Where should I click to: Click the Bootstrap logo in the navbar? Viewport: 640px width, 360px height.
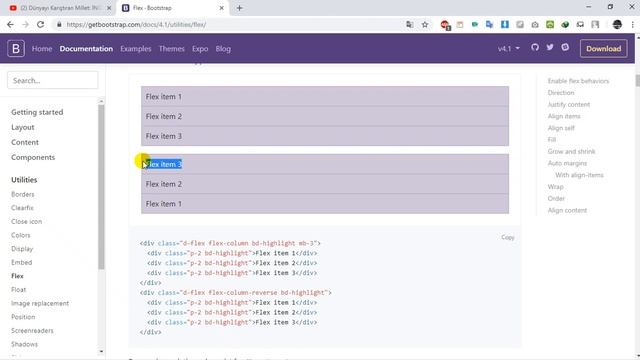(x=16, y=49)
